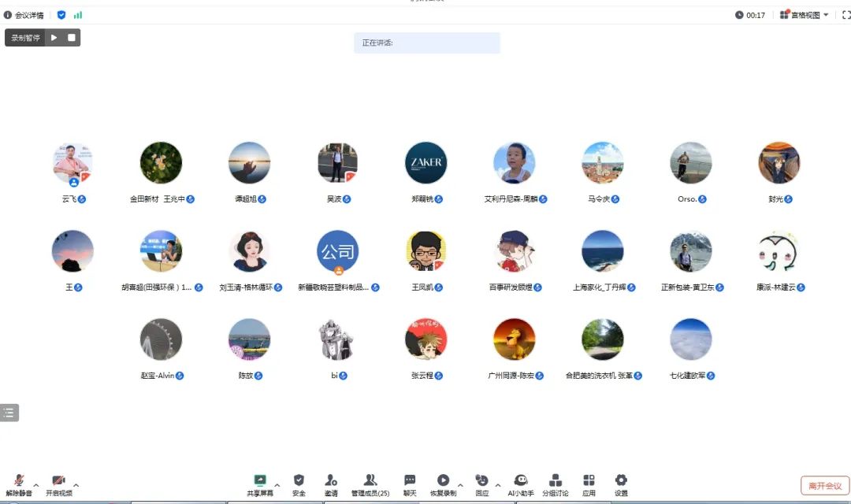Image resolution: width=851 pixels, height=504 pixels.
Task: Select the Orso. participant avatar
Action: coord(691,163)
